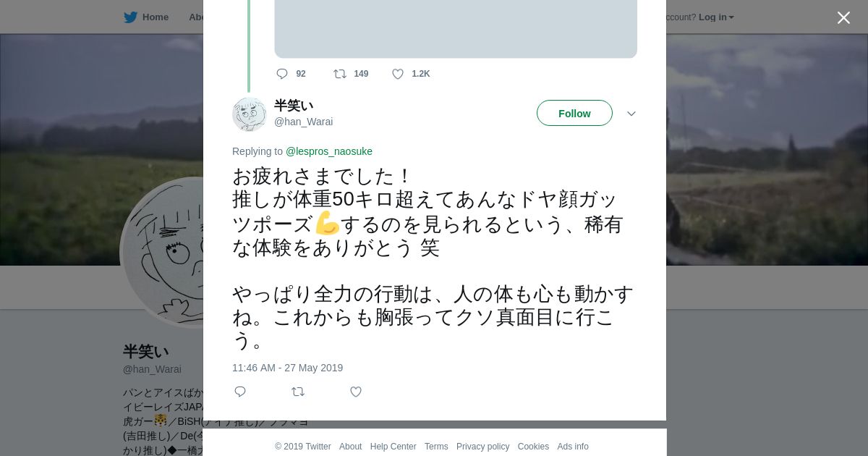868x456 pixels.
Task: Open the Privacy policy footer link
Action: 482,447
